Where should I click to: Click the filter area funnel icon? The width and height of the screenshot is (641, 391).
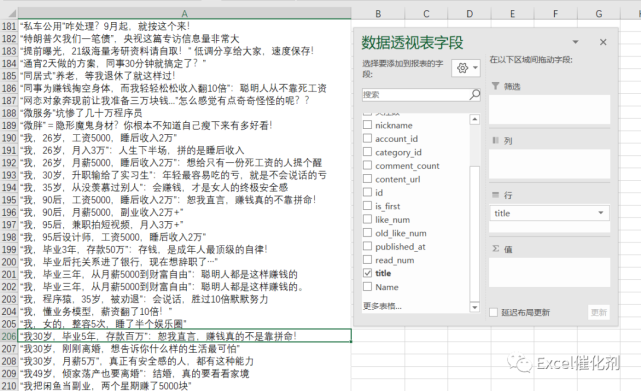click(x=495, y=86)
